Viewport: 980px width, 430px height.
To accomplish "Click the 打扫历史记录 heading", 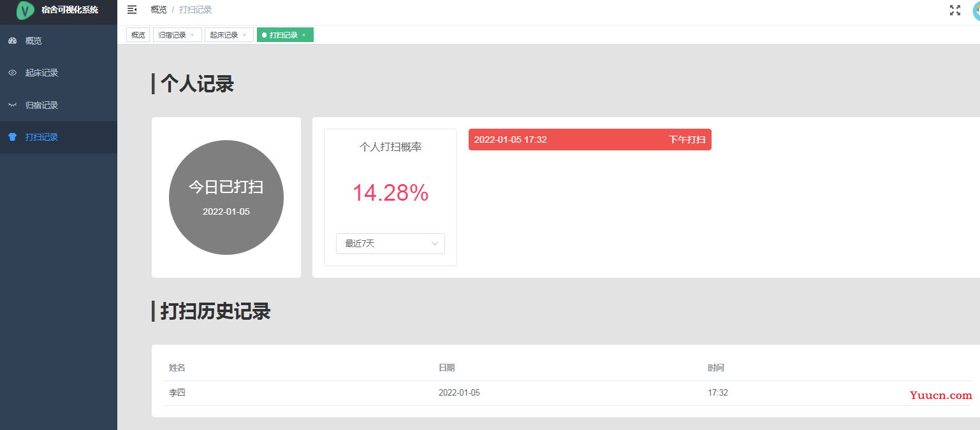I will [x=216, y=311].
